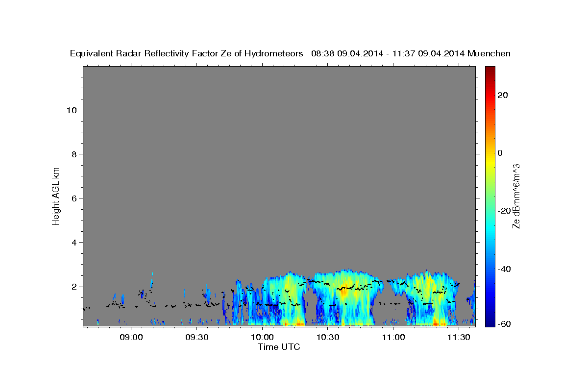
Task: Select the 10:00 time tick label
Action: pyautogui.click(x=263, y=337)
